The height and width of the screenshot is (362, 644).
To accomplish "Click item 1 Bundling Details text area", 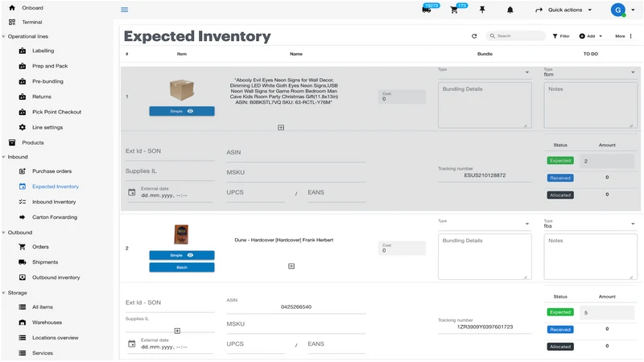I will pos(485,105).
